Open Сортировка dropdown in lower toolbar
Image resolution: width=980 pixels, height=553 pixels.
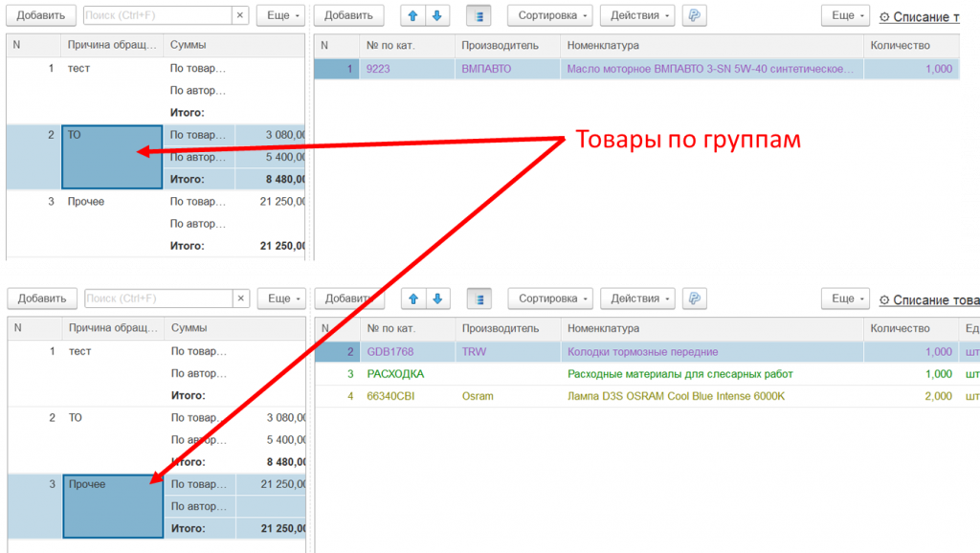point(549,299)
